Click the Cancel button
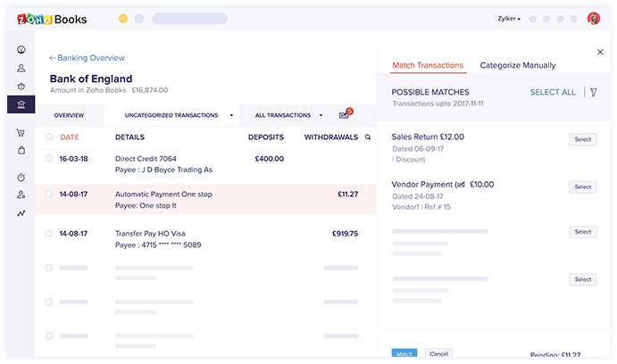Viewport: 617px width, 364px height. click(x=438, y=353)
